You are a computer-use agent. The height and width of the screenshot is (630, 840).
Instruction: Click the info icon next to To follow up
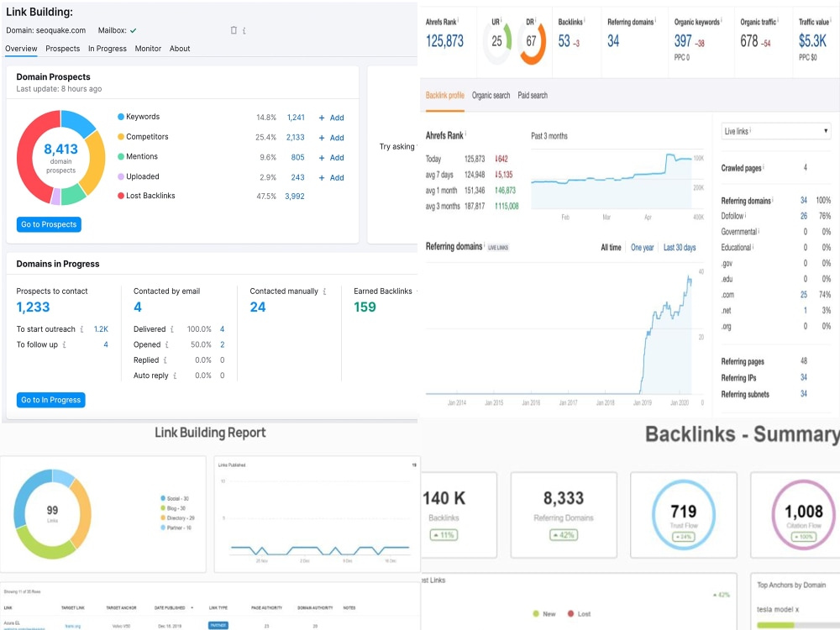click(x=65, y=344)
